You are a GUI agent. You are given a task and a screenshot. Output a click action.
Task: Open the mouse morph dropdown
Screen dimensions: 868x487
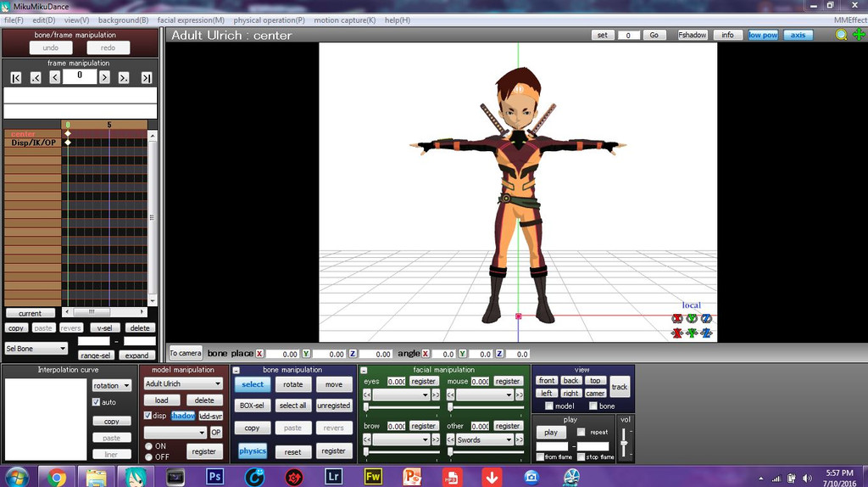click(485, 395)
